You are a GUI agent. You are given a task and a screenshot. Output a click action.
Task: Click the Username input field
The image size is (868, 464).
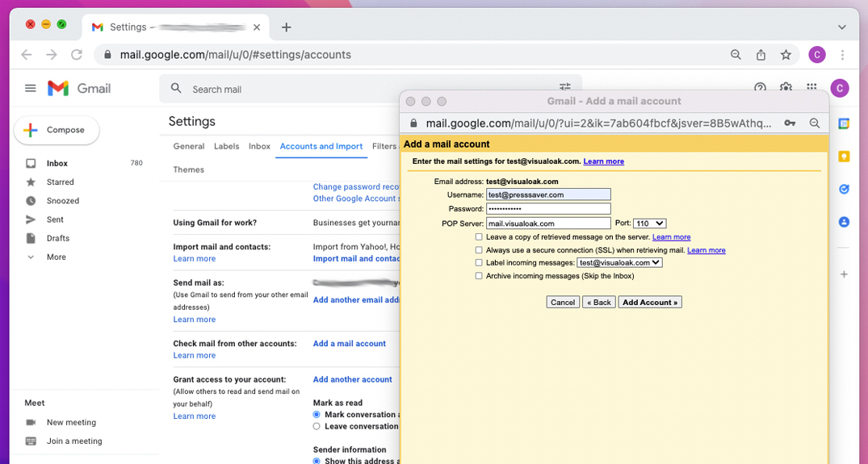(548, 194)
